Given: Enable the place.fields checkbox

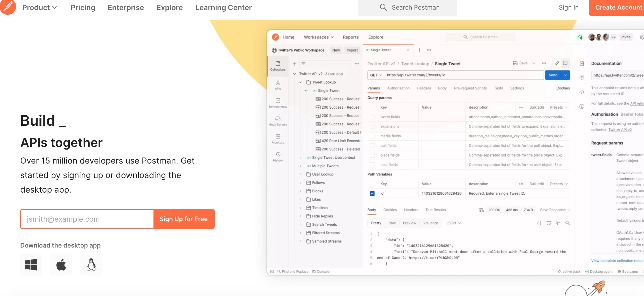Looking at the screenshot, I should (x=372, y=155).
